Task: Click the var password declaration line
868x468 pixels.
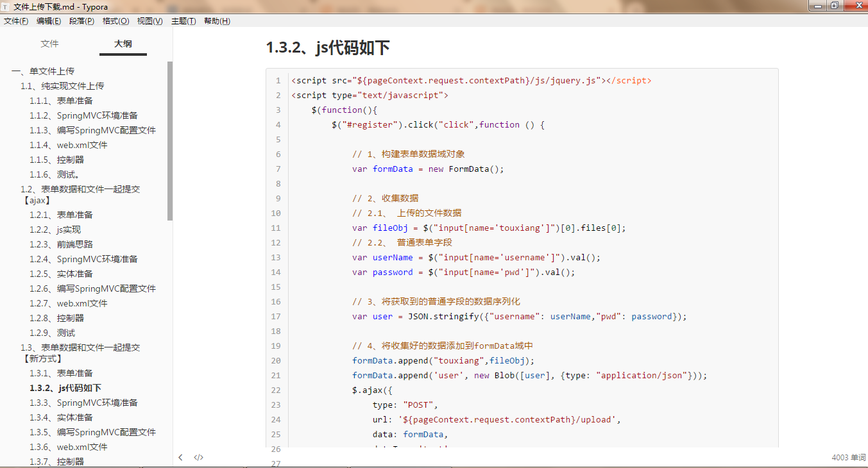Action: pyautogui.click(x=464, y=272)
